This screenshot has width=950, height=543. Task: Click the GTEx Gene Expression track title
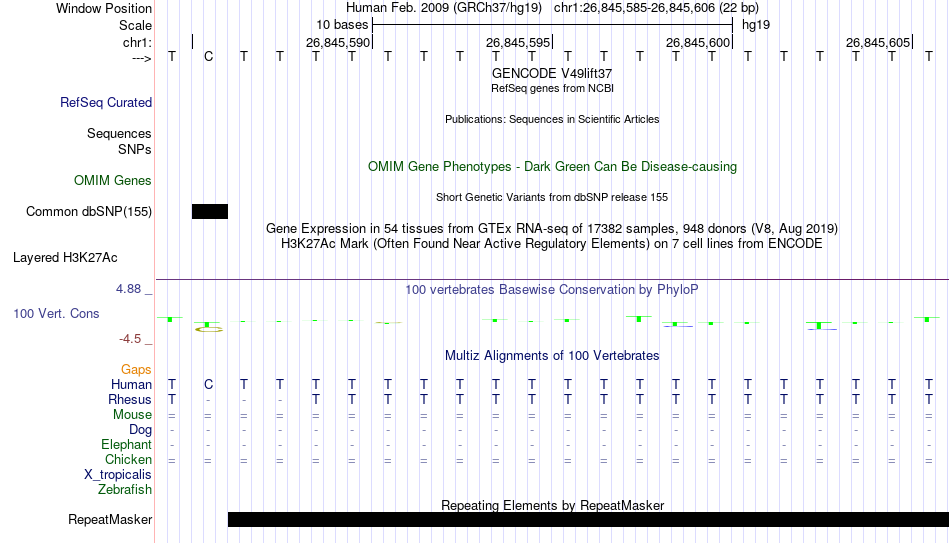tap(552, 228)
